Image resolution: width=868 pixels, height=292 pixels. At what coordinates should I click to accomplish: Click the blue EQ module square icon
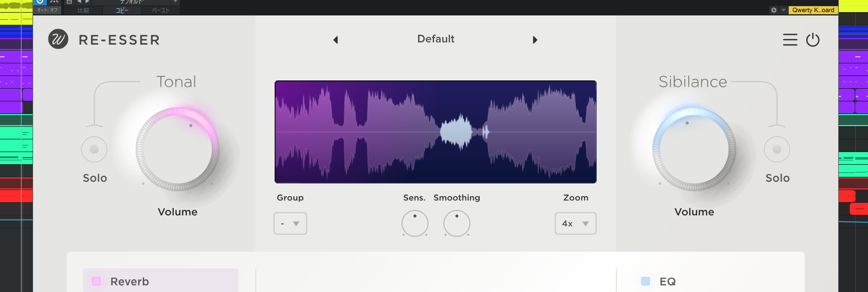point(646,281)
